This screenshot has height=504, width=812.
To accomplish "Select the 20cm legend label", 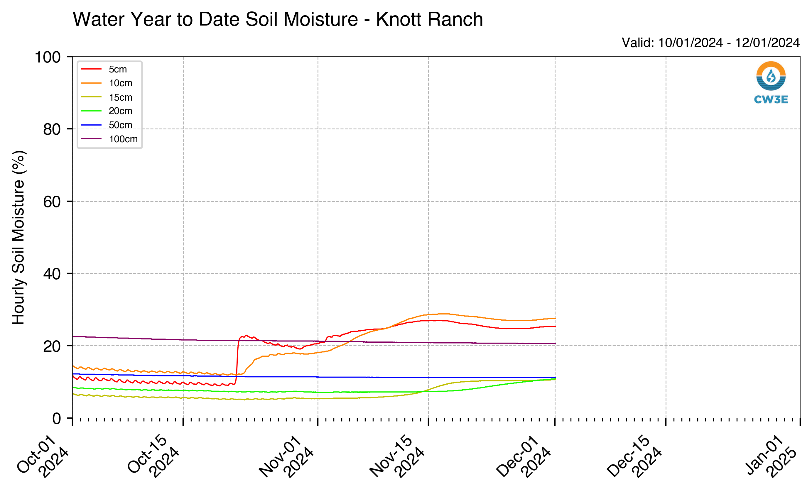I will tap(120, 111).
